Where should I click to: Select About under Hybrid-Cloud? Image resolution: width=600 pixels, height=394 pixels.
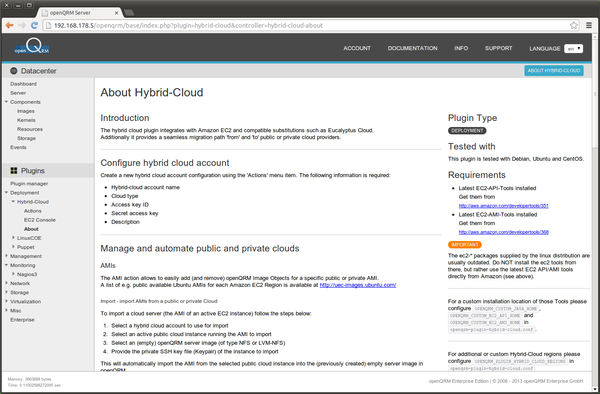coord(31,229)
